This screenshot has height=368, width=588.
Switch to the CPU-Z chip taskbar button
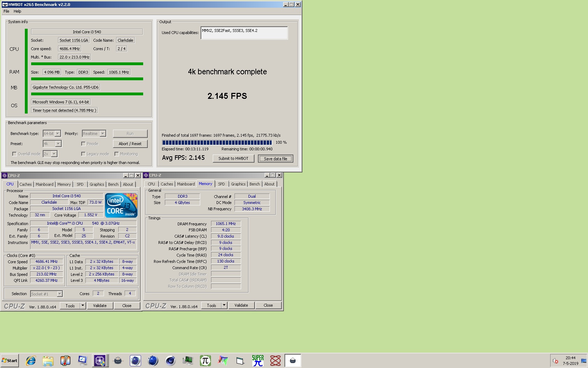100,360
